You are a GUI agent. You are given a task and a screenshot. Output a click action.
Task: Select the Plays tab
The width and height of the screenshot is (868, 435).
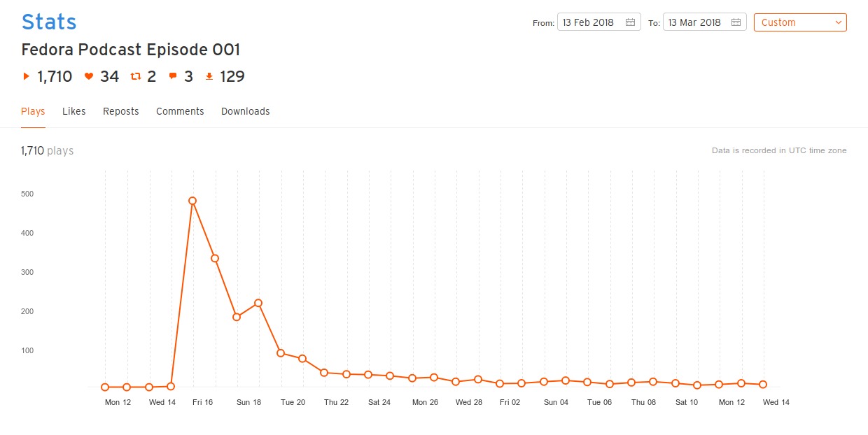pyautogui.click(x=33, y=111)
